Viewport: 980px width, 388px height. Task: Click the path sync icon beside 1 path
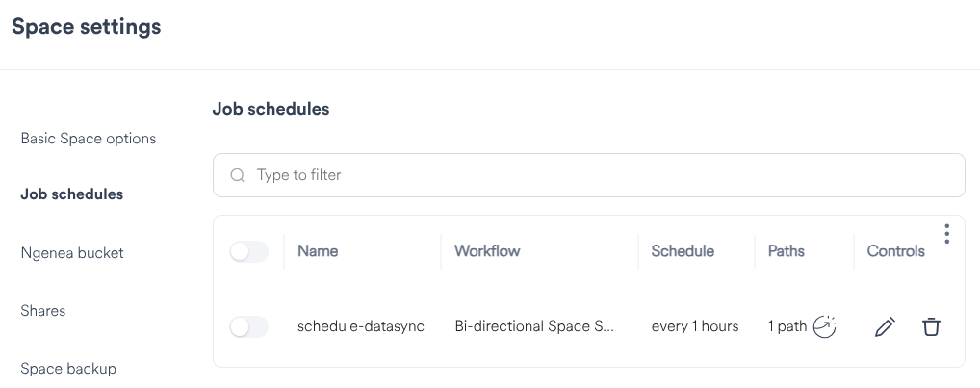(x=824, y=327)
